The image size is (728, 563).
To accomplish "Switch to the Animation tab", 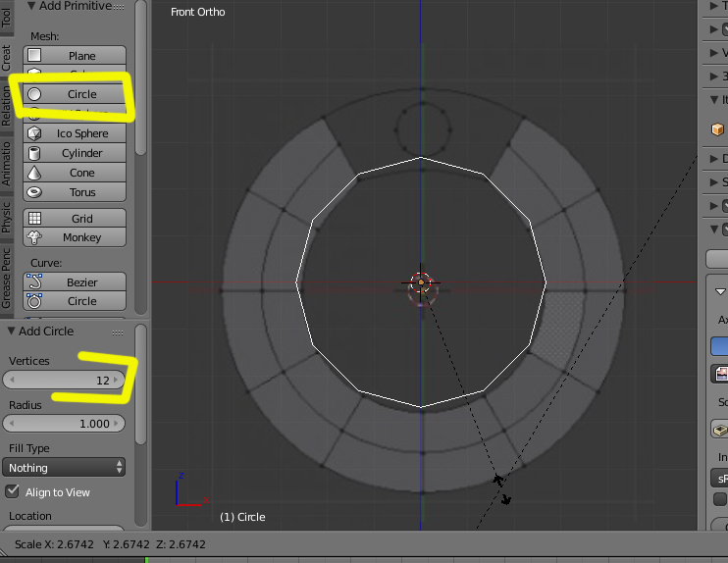I will [x=6, y=164].
